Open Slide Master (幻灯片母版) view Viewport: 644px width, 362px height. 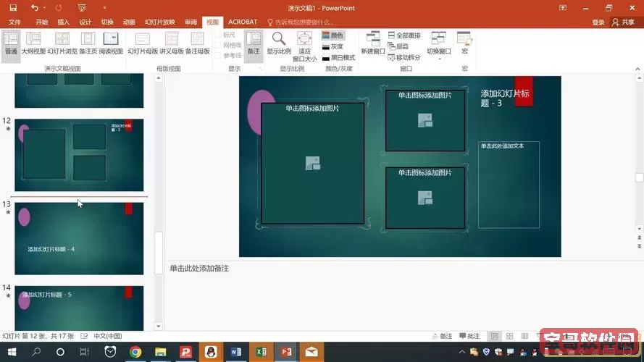point(143,43)
